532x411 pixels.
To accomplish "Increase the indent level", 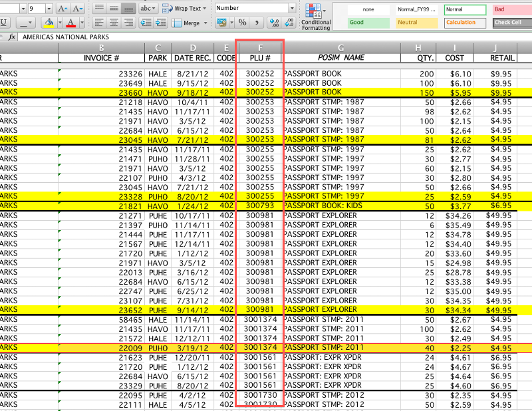I will coord(161,23).
